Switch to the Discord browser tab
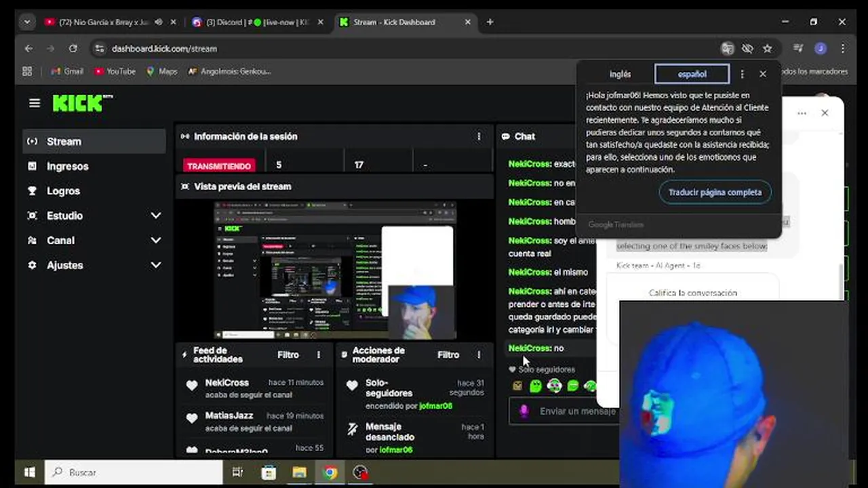The width and height of the screenshot is (868, 488). click(x=258, y=22)
